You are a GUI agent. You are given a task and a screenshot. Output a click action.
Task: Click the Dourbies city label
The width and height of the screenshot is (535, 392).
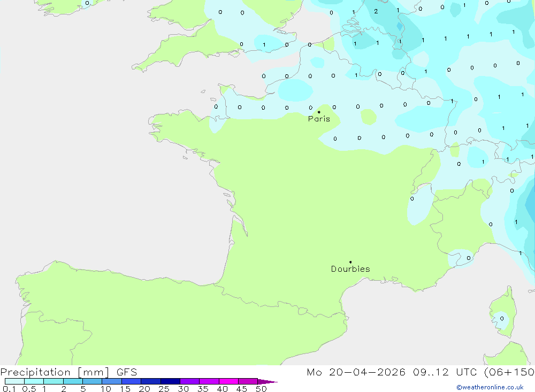[350, 269]
